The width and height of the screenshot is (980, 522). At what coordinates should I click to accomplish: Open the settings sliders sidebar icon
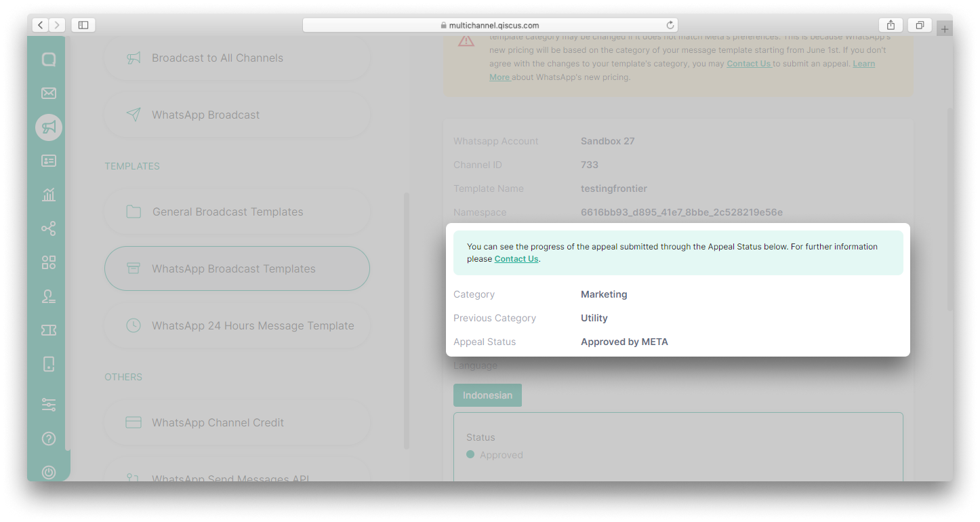tap(49, 405)
